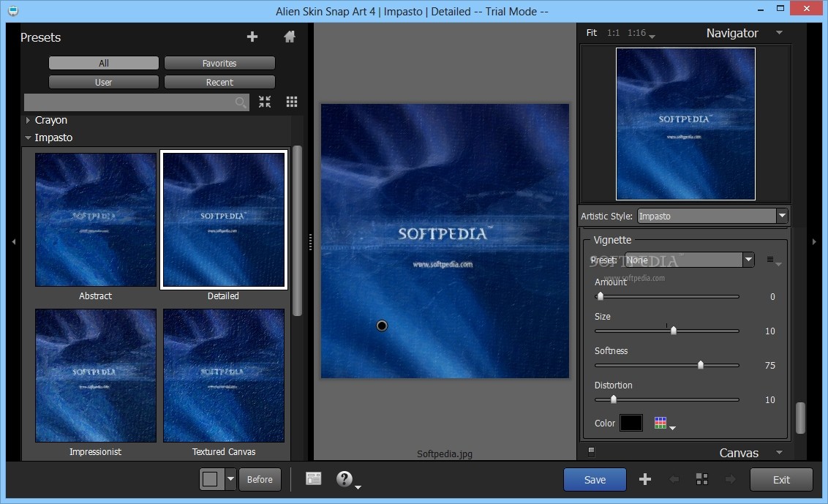Click the vignette center marker on preview

tap(382, 326)
